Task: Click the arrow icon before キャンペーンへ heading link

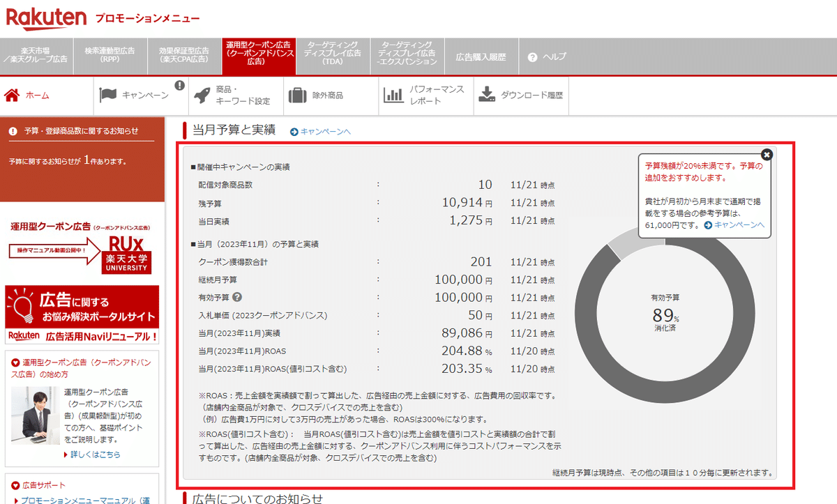Action: click(x=294, y=131)
